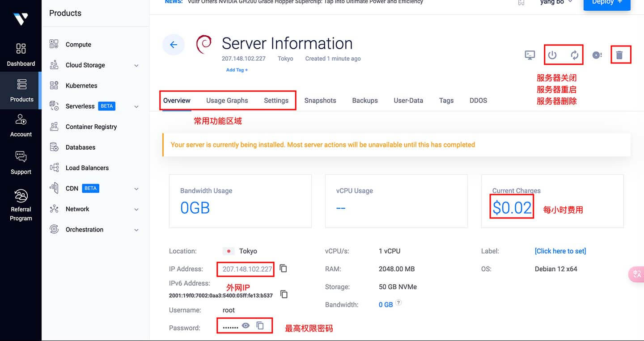Click the Add Tag + link
Viewport: 644px width, 341px height.
point(237,70)
